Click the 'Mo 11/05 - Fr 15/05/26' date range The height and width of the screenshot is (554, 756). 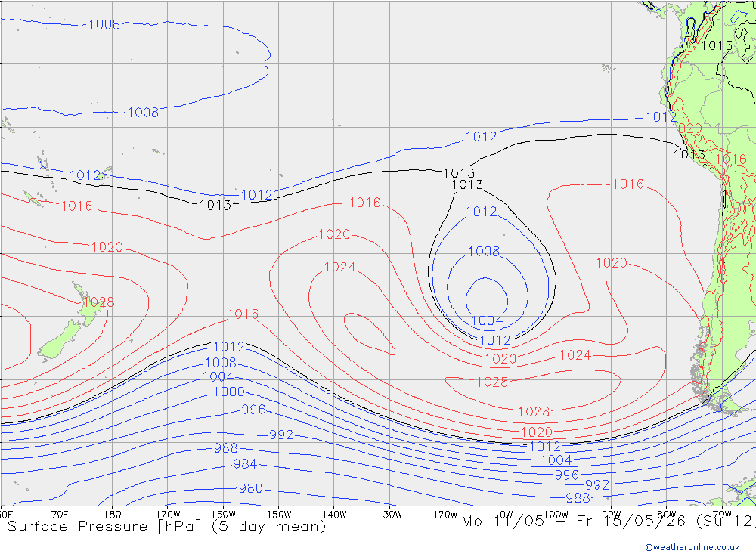[x=575, y=522]
